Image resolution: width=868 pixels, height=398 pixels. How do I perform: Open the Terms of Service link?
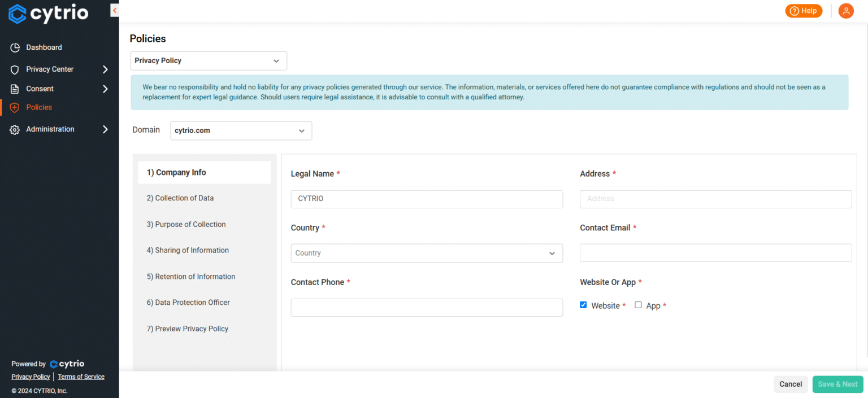[81, 377]
